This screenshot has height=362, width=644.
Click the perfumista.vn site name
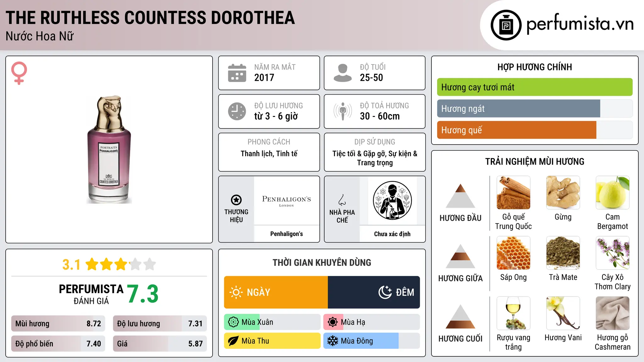click(x=580, y=24)
